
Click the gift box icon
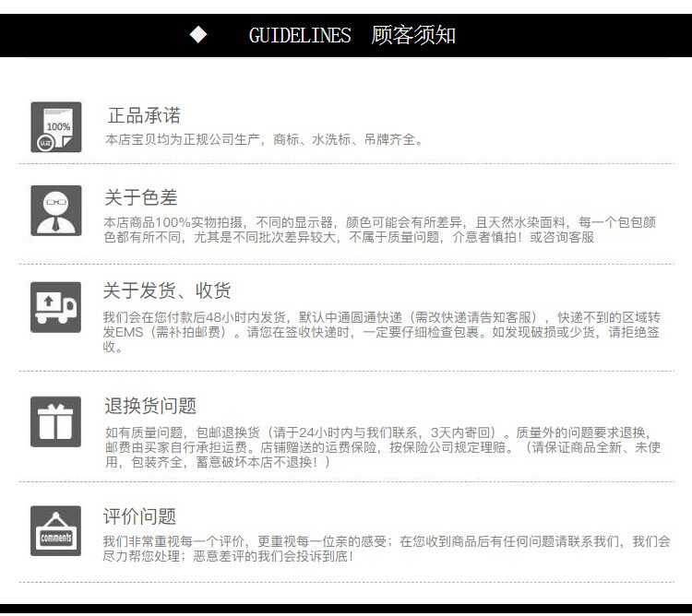tap(56, 421)
